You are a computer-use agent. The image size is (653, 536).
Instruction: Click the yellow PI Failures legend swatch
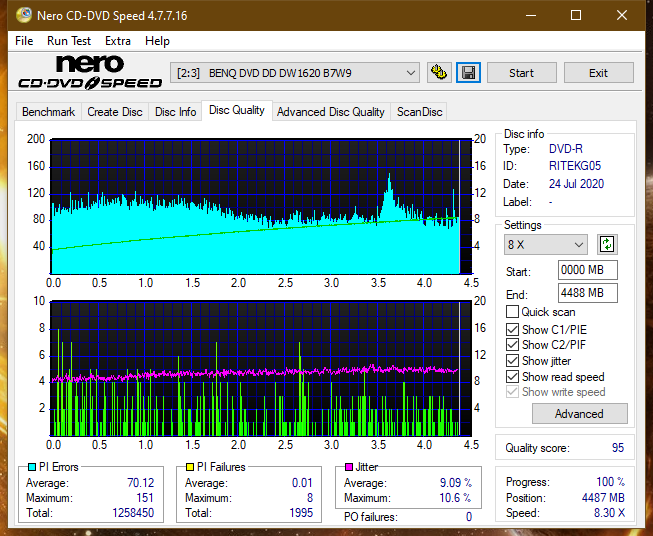(x=189, y=467)
